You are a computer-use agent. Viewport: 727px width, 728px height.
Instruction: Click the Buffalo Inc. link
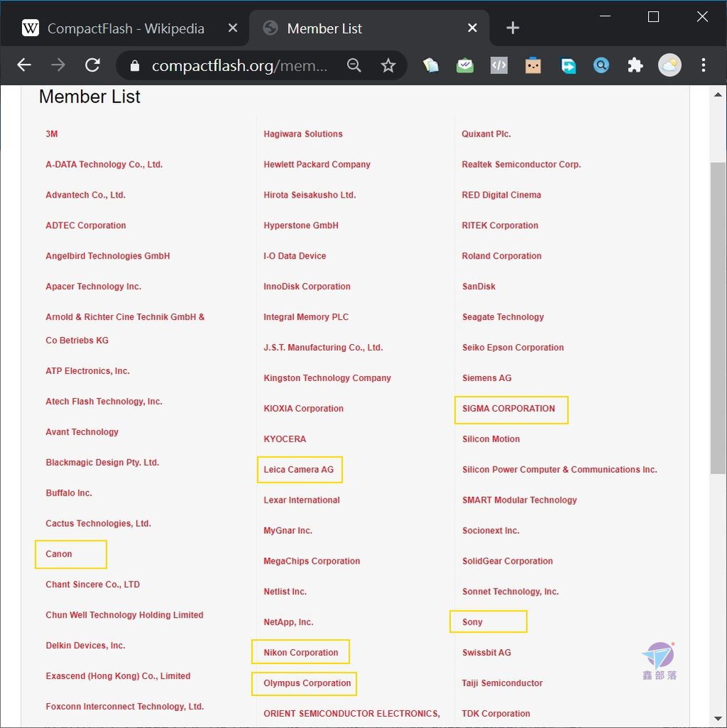(x=69, y=493)
